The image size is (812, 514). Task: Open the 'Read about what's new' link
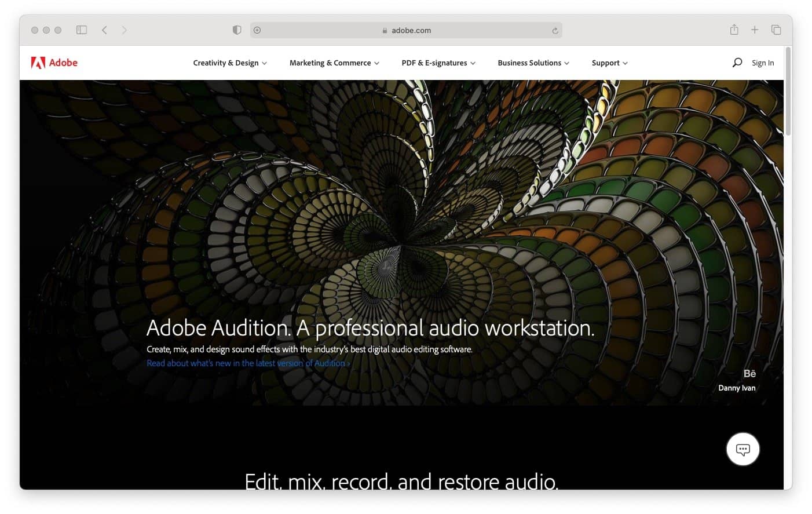click(248, 363)
